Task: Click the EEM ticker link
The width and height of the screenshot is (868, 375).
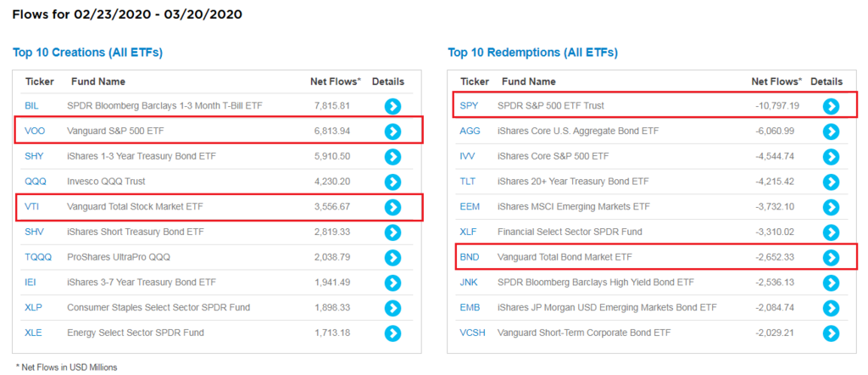Action: (470, 207)
